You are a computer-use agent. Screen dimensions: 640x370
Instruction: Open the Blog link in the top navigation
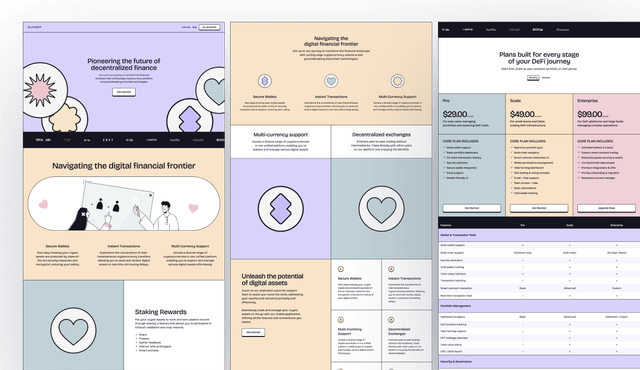coord(195,27)
